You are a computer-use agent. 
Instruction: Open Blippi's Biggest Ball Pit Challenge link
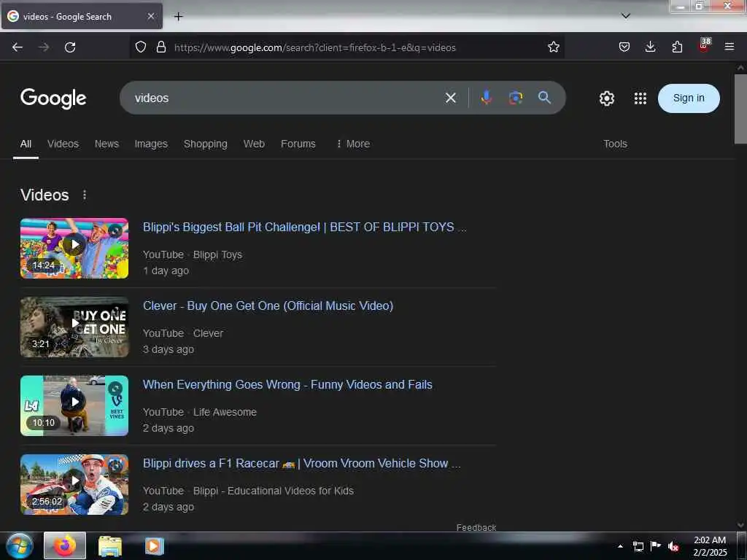(x=304, y=227)
